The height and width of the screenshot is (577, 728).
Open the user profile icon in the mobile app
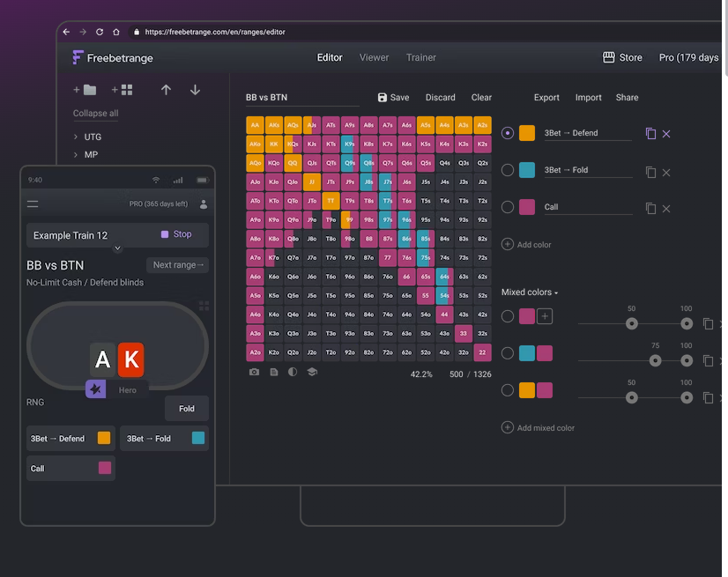pyautogui.click(x=204, y=204)
